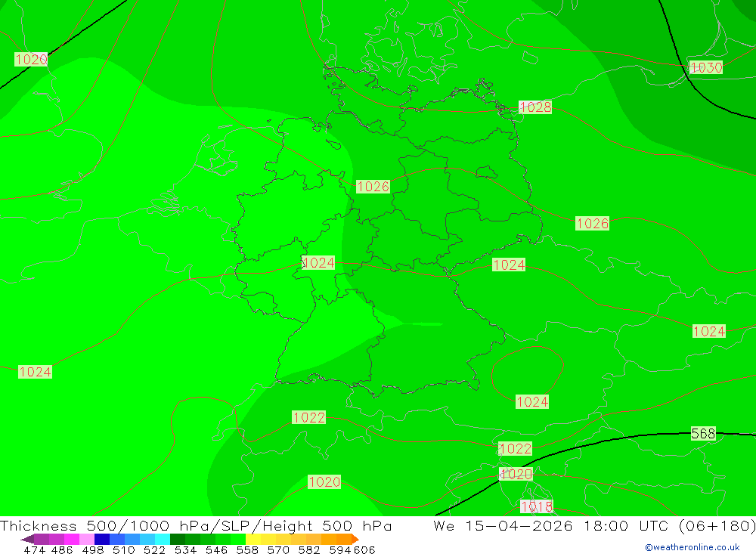Click the legend value 570
This screenshot has width=756, height=554.
click(x=278, y=549)
